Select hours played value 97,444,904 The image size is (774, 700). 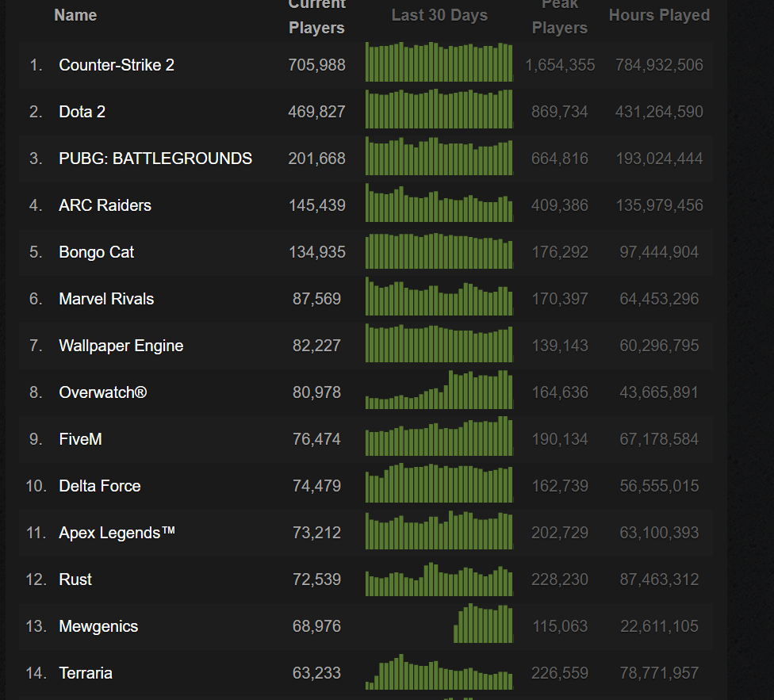coord(660,252)
